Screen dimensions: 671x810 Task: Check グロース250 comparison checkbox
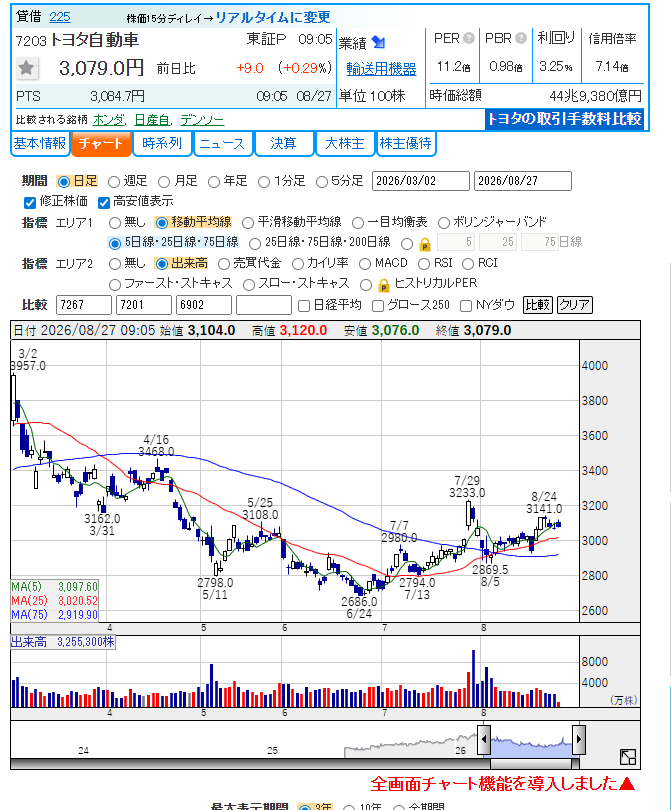coord(378,306)
